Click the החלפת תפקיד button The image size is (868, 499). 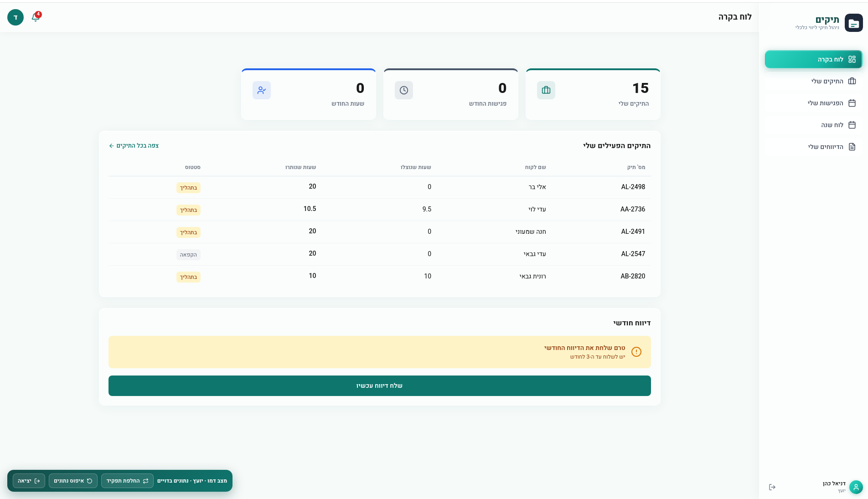127,481
